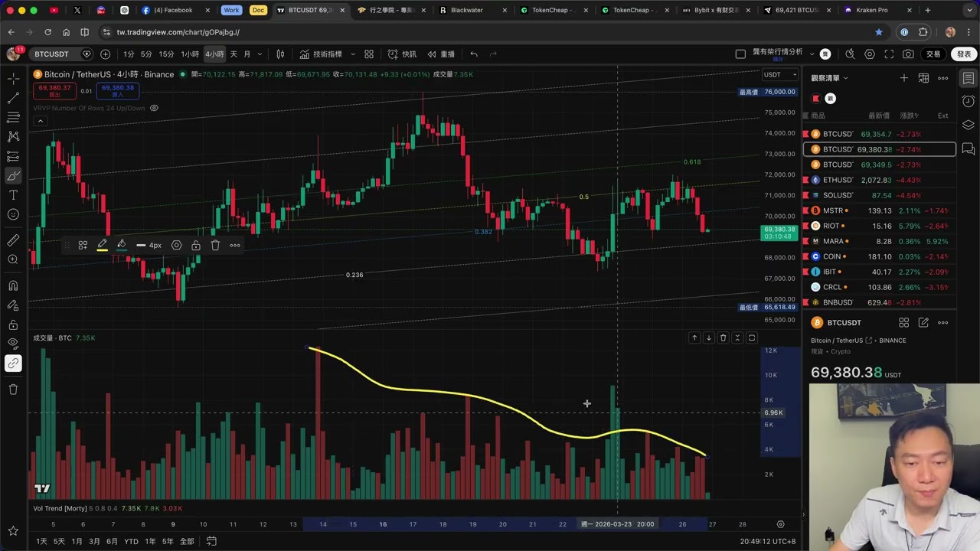
Task: Open the 技術指標 indicators button
Action: pyautogui.click(x=321, y=54)
